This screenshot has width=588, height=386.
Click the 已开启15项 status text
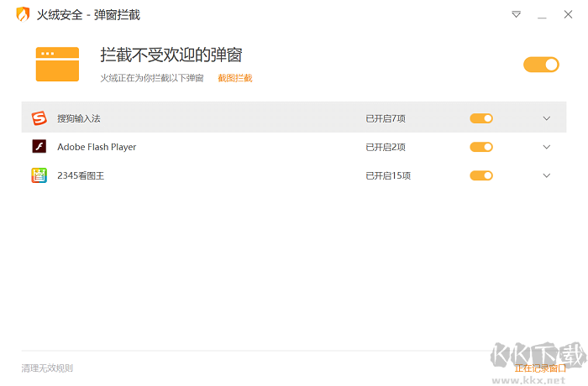coord(388,175)
